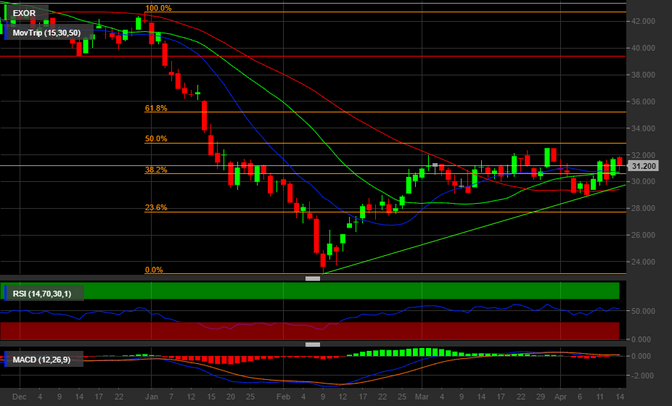
Task: Click the Jan label on the date axis
Action: pos(150,398)
